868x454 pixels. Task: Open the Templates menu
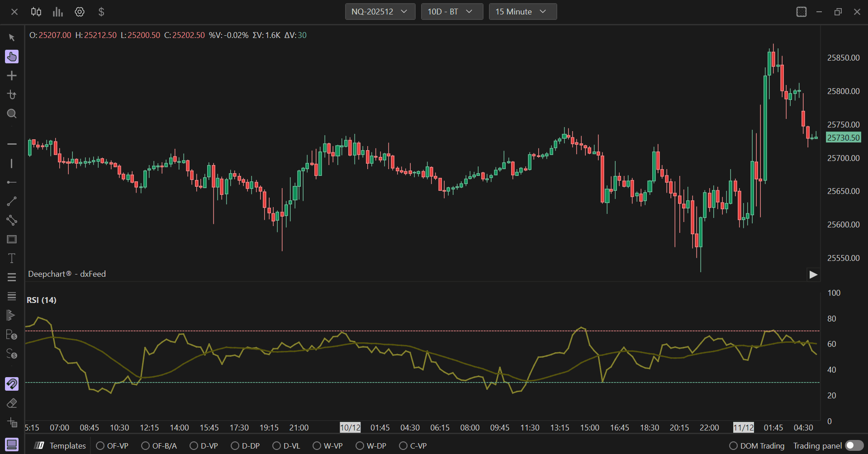pos(60,446)
